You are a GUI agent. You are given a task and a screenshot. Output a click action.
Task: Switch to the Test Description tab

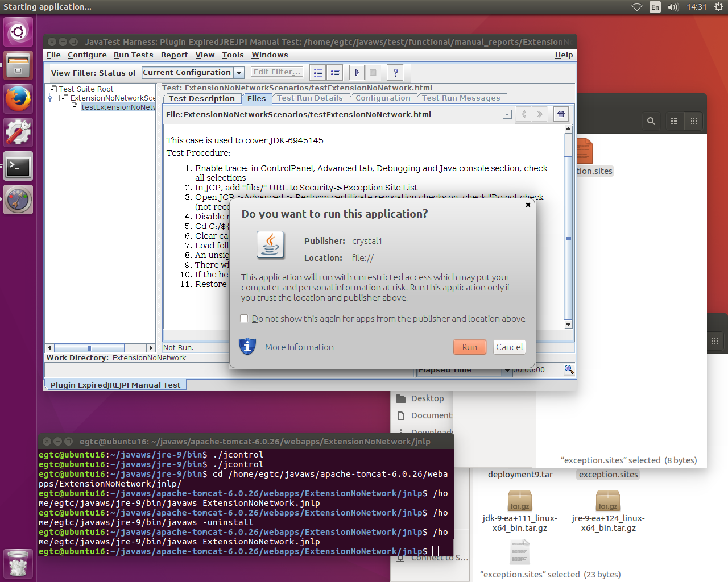pos(201,98)
